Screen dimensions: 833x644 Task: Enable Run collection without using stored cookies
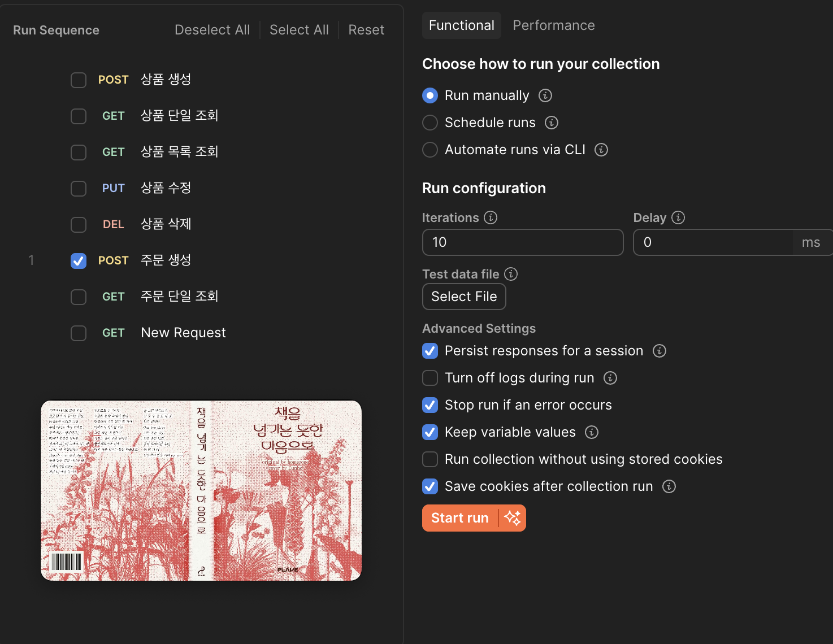(430, 459)
